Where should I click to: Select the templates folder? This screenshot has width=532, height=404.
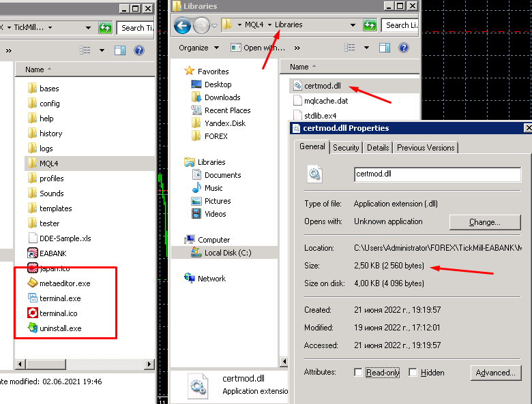(50, 208)
